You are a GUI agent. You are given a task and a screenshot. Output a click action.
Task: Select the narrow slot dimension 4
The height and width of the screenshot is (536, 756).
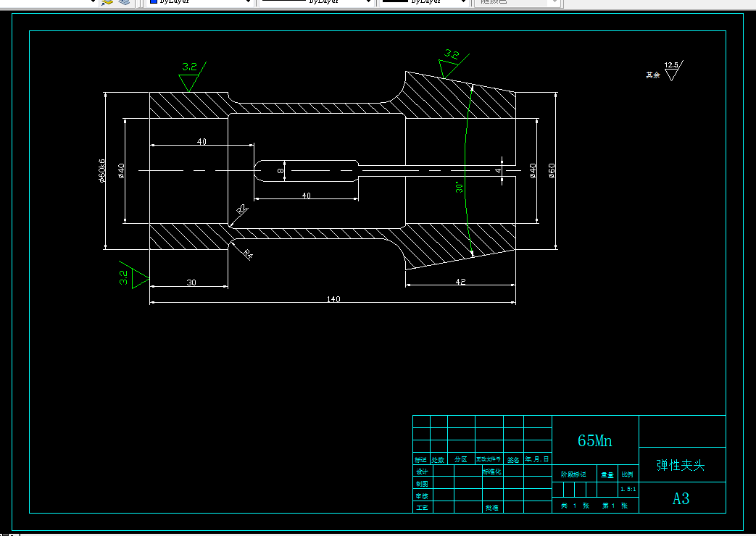pos(498,171)
